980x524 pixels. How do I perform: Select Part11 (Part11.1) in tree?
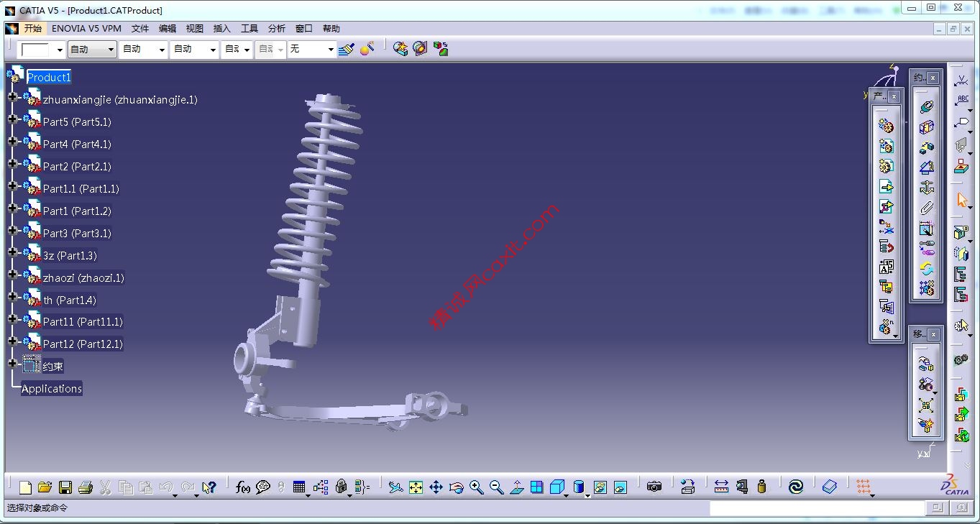(x=83, y=321)
